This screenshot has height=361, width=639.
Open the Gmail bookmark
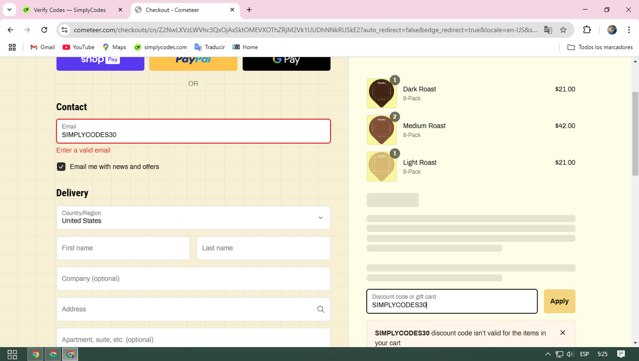tap(42, 47)
